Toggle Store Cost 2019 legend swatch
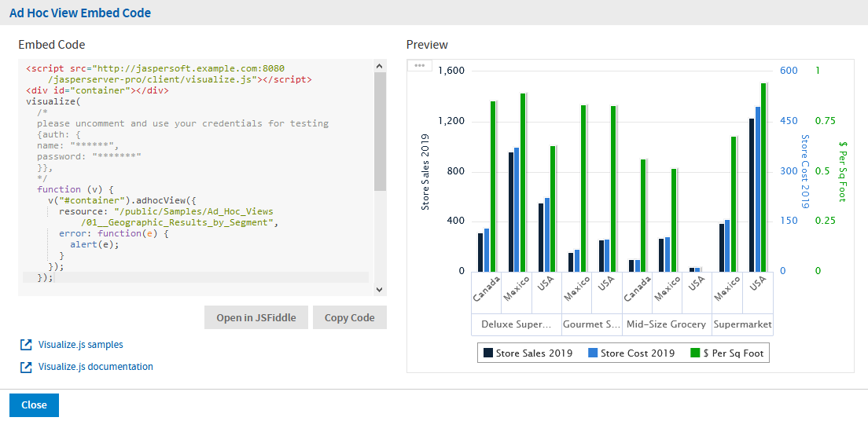This screenshot has height=421, width=868. [x=592, y=353]
